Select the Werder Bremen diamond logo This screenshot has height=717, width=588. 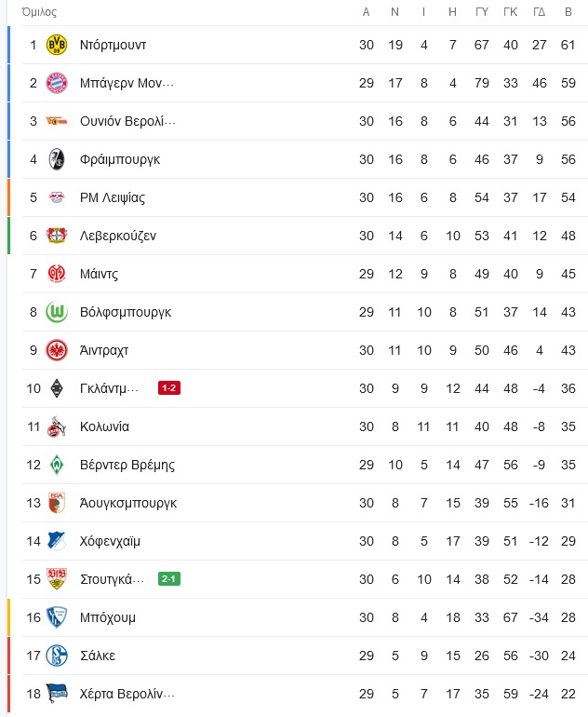pyautogui.click(x=57, y=465)
